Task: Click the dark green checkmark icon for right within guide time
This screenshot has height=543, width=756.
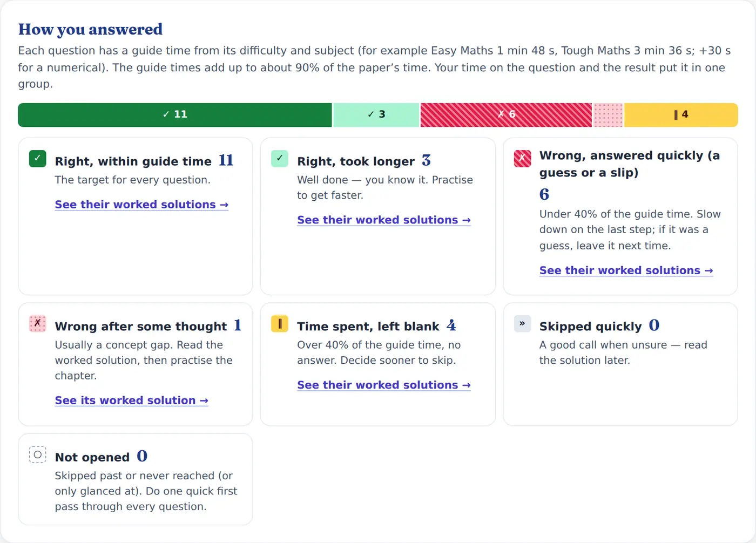Action: [x=37, y=159]
